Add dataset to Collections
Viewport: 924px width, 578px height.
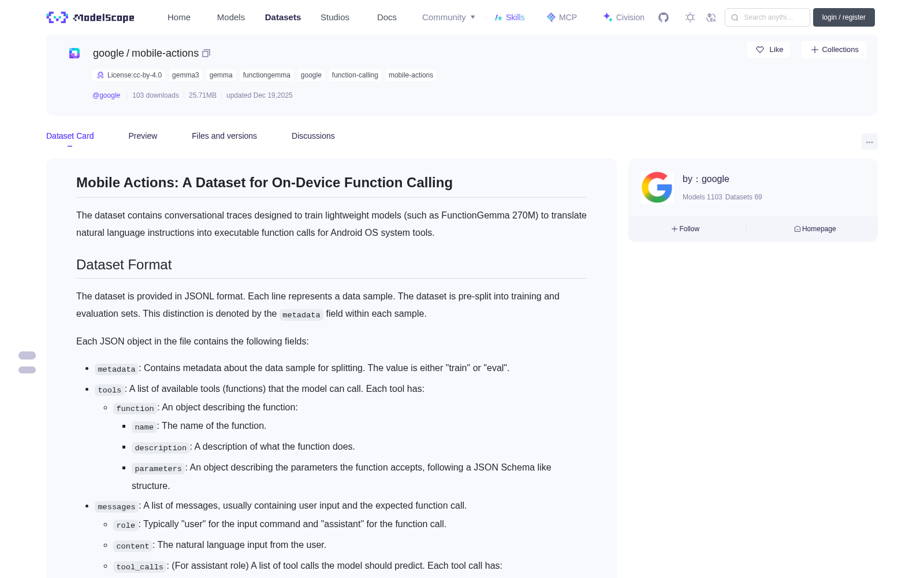(x=834, y=50)
